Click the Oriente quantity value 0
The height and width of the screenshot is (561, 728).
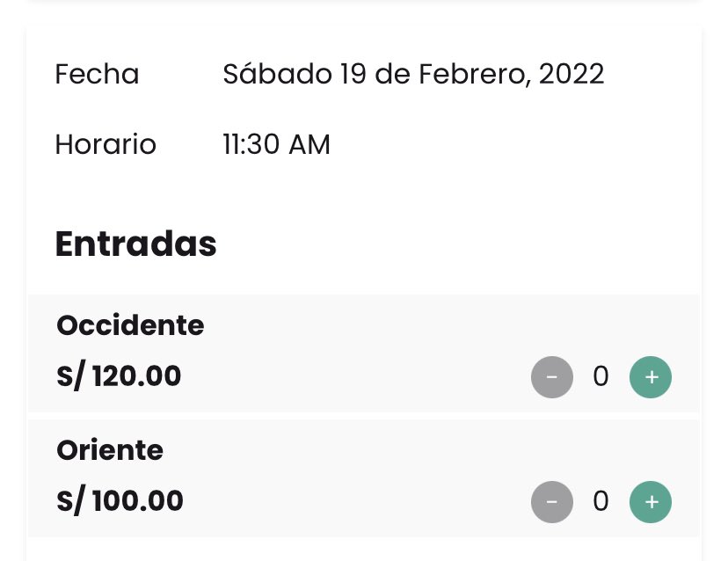(601, 502)
